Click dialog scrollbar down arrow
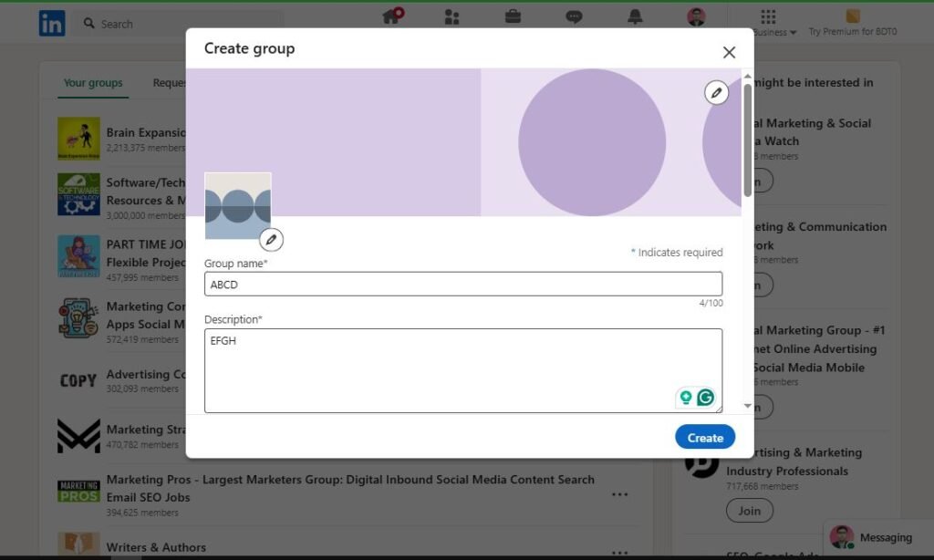 click(748, 406)
